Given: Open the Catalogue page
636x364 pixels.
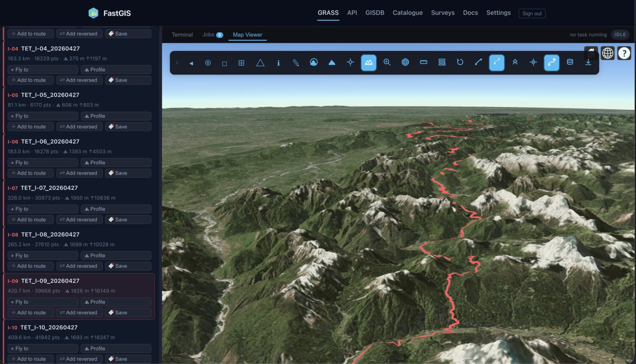Looking at the screenshot, I should [x=407, y=13].
